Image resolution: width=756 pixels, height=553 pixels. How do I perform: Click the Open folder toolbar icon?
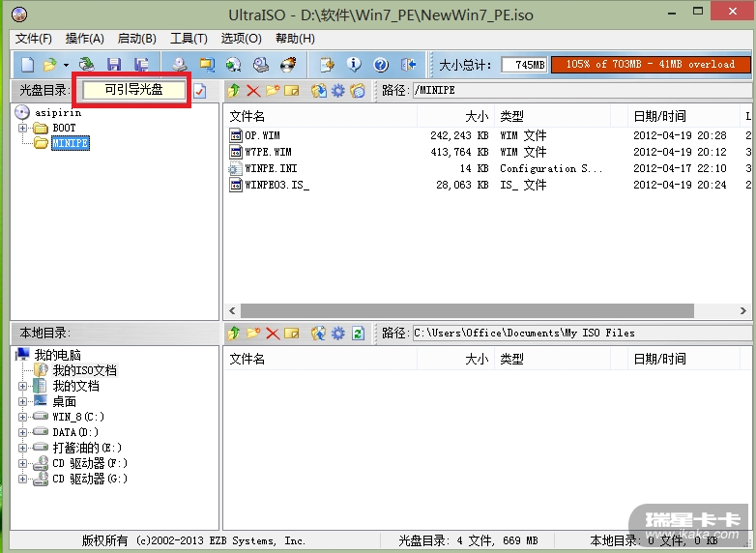pos(49,64)
